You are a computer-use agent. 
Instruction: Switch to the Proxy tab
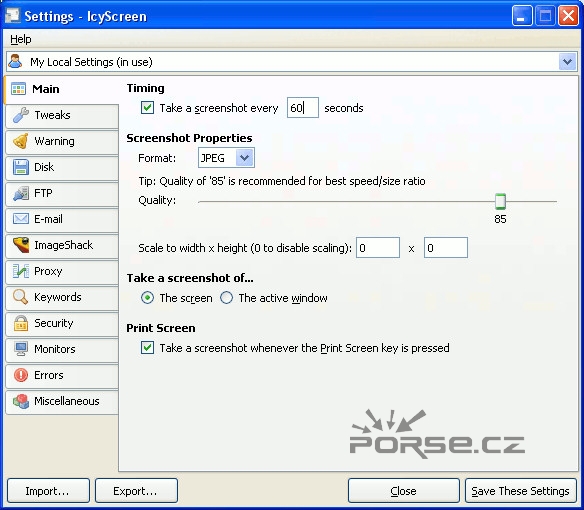coord(62,271)
